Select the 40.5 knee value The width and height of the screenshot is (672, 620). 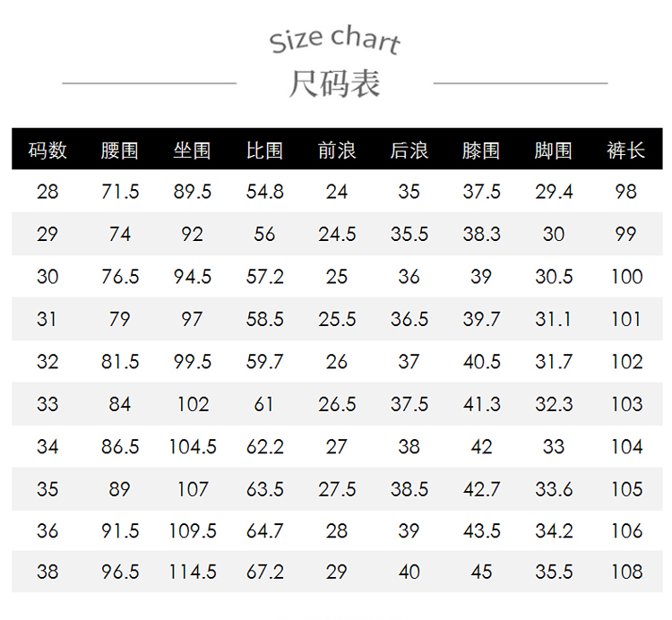tap(481, 362)
